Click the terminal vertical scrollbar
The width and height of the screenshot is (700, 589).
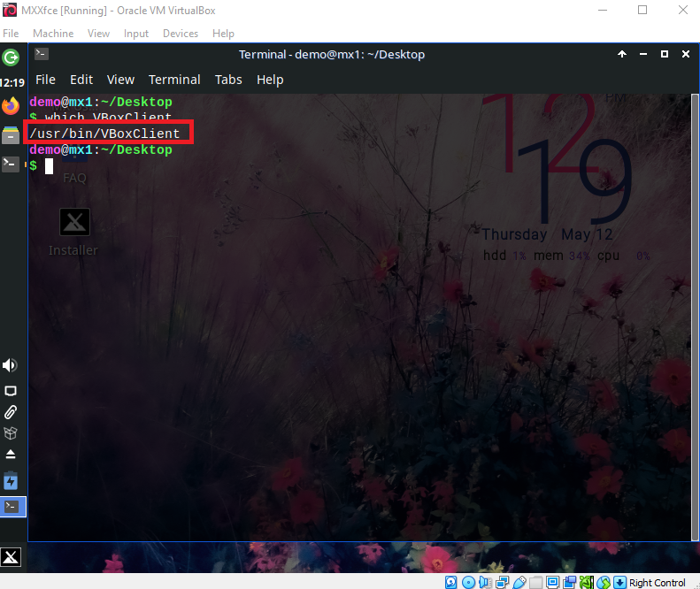694,317
